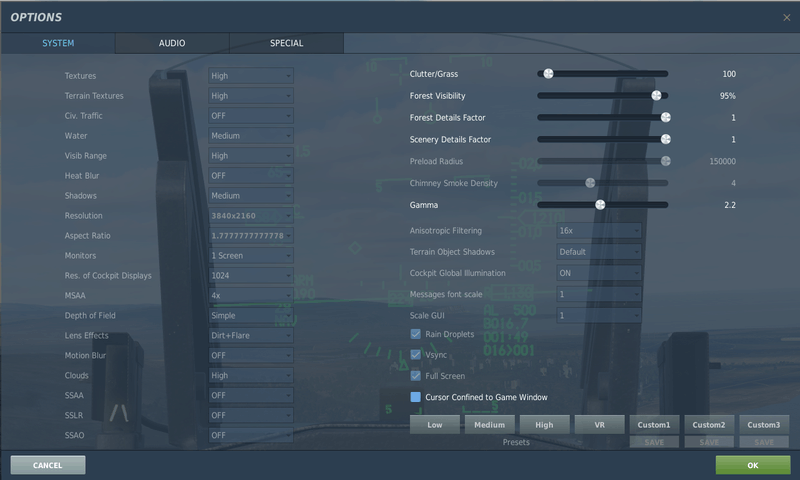Open the Scale GUI dropdown
800x480 pixels.
(598, 315)
